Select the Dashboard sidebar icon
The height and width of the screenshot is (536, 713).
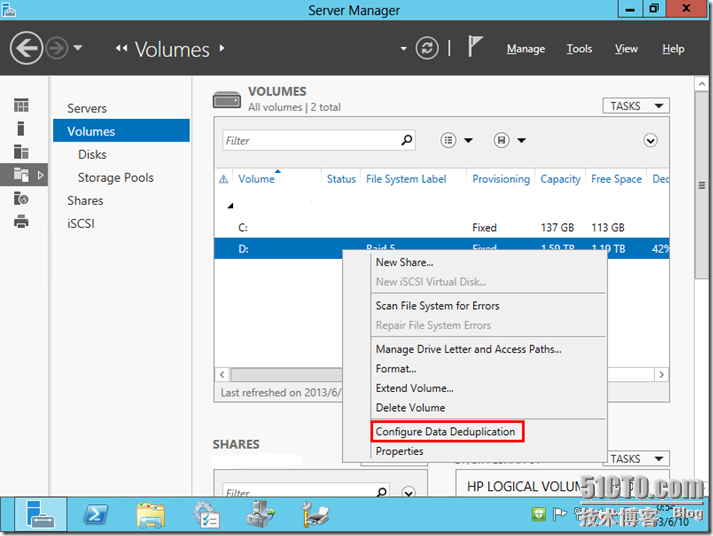click(21, 105)
